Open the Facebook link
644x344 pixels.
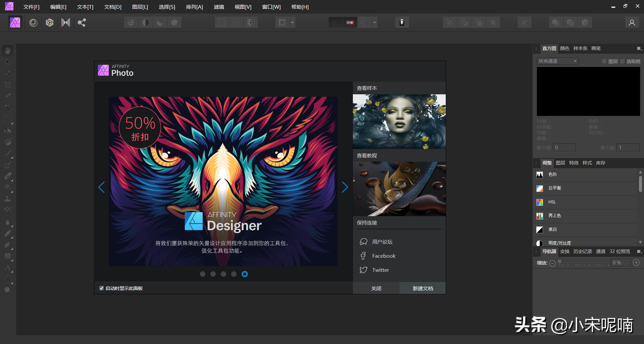point(378,256)
